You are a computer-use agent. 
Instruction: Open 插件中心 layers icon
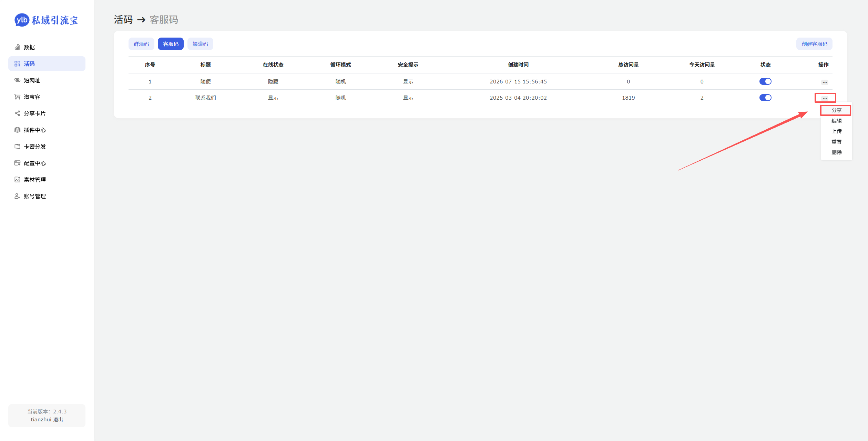pyautogui.click(x=17, y=130)
